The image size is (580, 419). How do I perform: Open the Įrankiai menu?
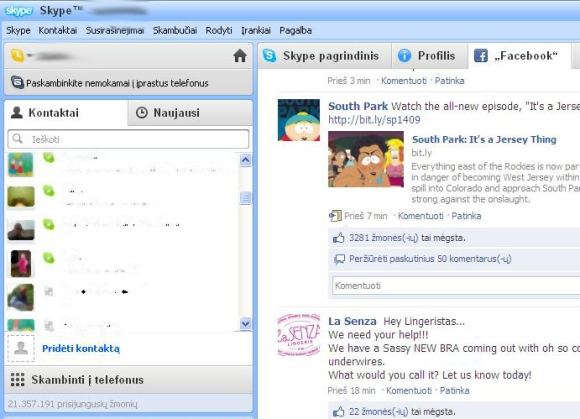pyautogui.click(x=256, y=30)
